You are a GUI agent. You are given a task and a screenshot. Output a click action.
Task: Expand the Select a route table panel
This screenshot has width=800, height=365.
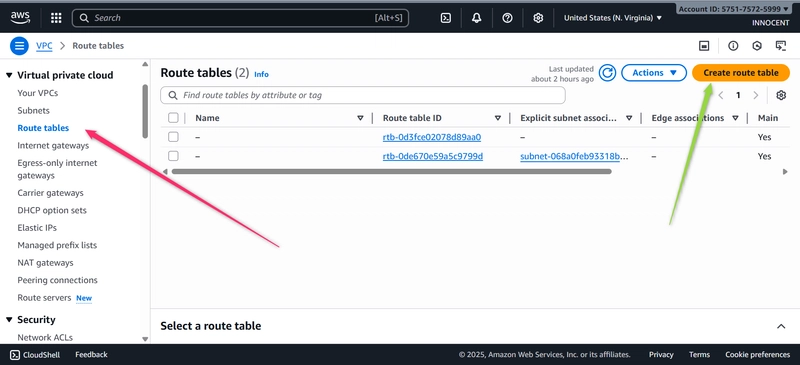(781, 326)
